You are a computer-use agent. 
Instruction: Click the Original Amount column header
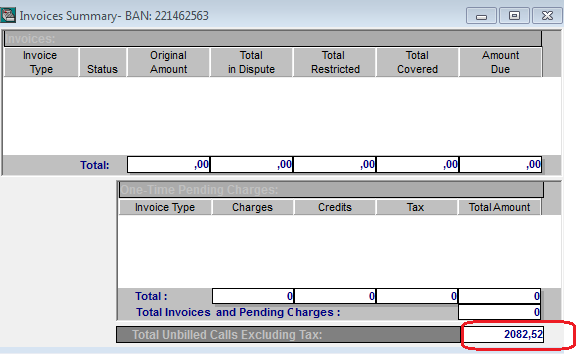[168, 62]
